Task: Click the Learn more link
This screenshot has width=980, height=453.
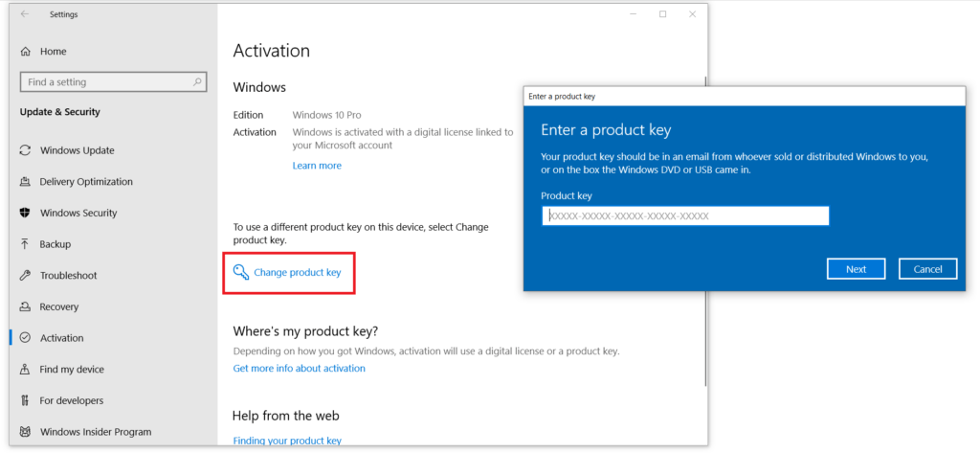Action: [317, 166]
